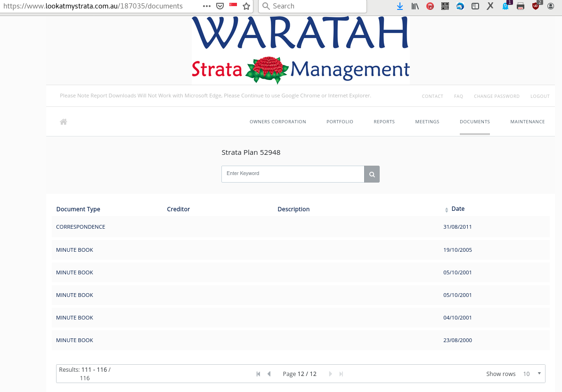Click the Description column header

[293, 209]
